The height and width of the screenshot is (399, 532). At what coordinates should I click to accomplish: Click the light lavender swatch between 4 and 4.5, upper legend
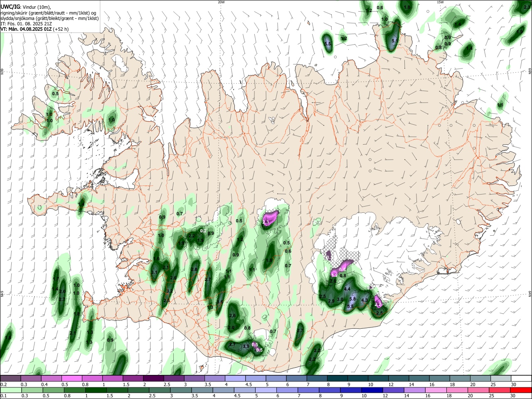pyautogui.click(x=235, y=378)
